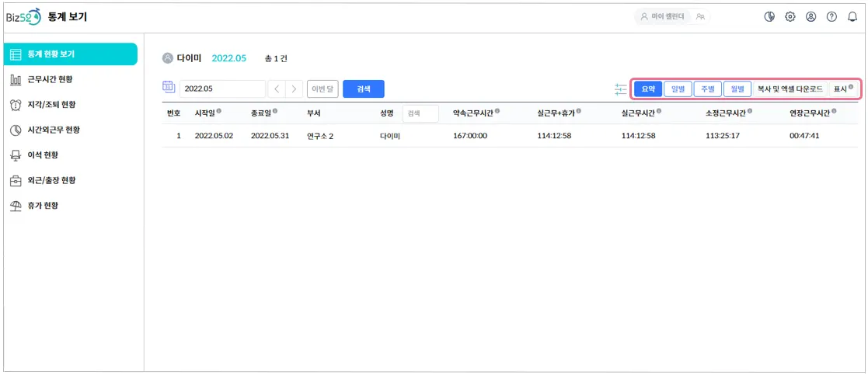The width and height of the screenshot is (868, 375).
Task: Open the filter sliders icon
Action: 621,89
